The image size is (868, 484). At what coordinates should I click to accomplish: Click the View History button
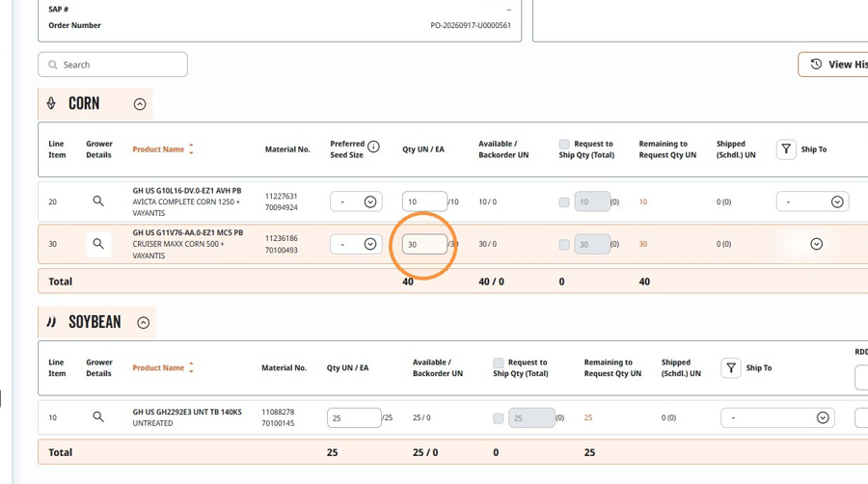[833, 65]
